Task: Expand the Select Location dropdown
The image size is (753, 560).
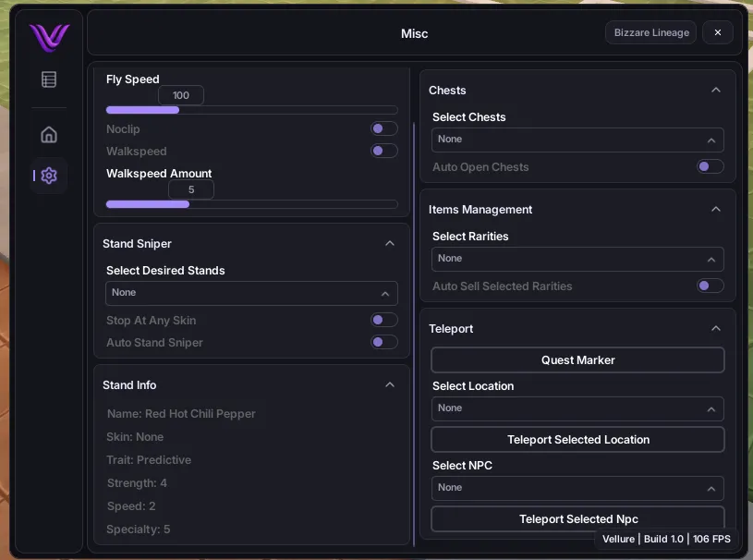Action: point(577,408)
